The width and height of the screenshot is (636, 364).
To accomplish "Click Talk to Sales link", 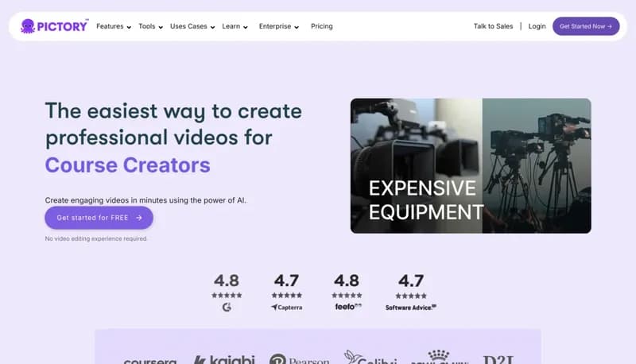I will pos(493,26).
